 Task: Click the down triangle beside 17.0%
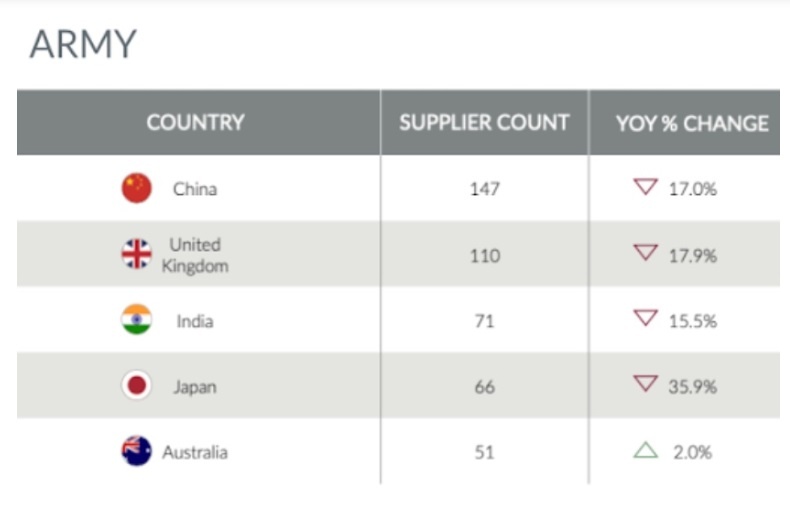click(x=645, y=186)
